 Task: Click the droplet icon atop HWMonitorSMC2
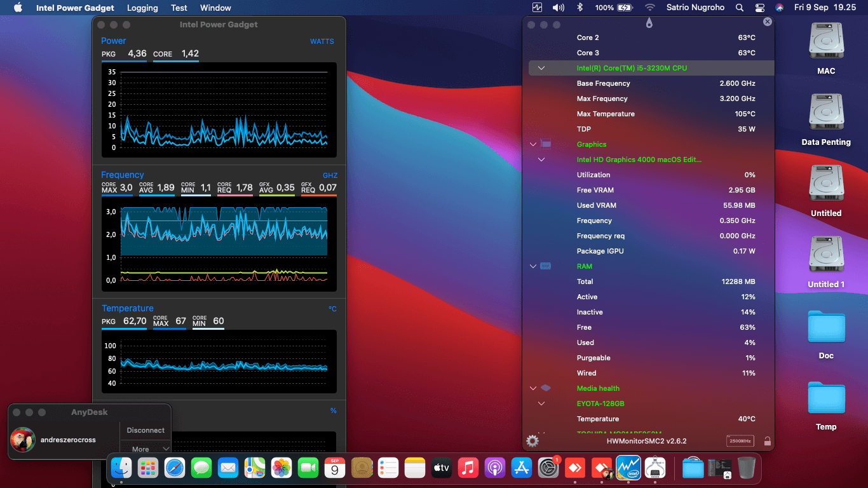click(x=649, y=24)
